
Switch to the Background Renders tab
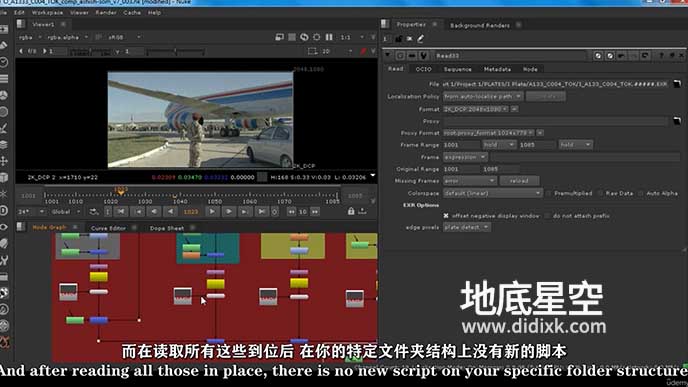click(x=480, y=25)
